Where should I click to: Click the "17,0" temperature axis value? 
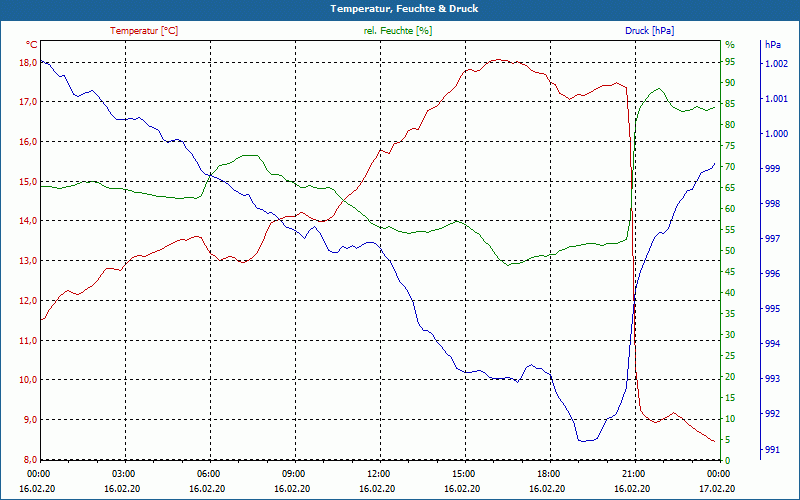29,102
